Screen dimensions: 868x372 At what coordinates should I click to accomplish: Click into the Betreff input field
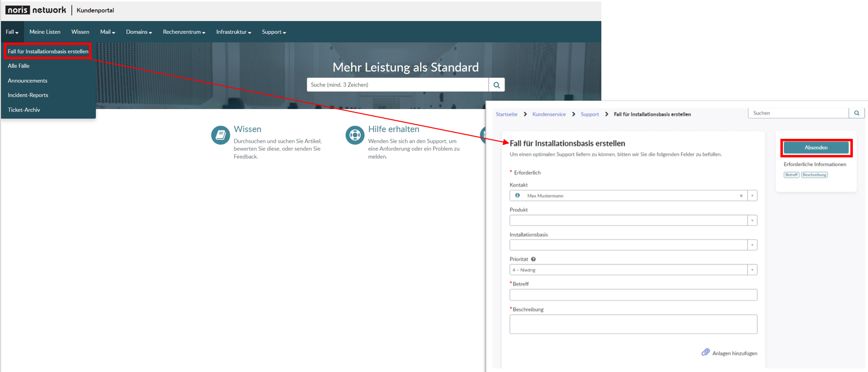click(633, 295)
